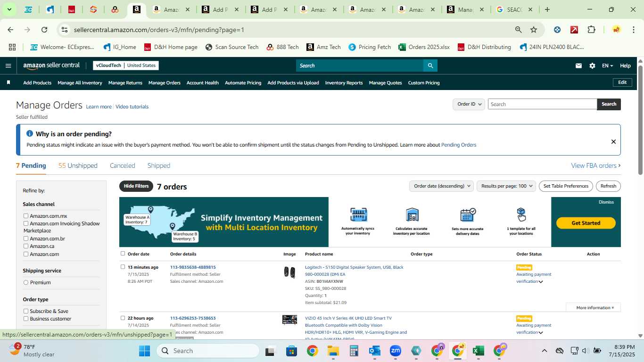Screen dimensions: 644x362
Task: Open the Orders 2025.xlsx bookmark
Action: point(424,47)
